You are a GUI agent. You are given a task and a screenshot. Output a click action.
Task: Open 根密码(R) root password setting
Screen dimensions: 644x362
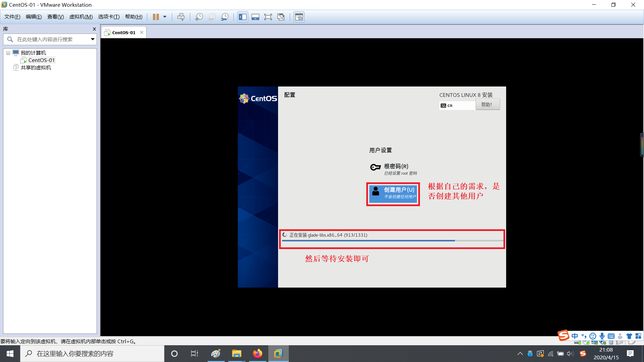(x=393, y=169)
